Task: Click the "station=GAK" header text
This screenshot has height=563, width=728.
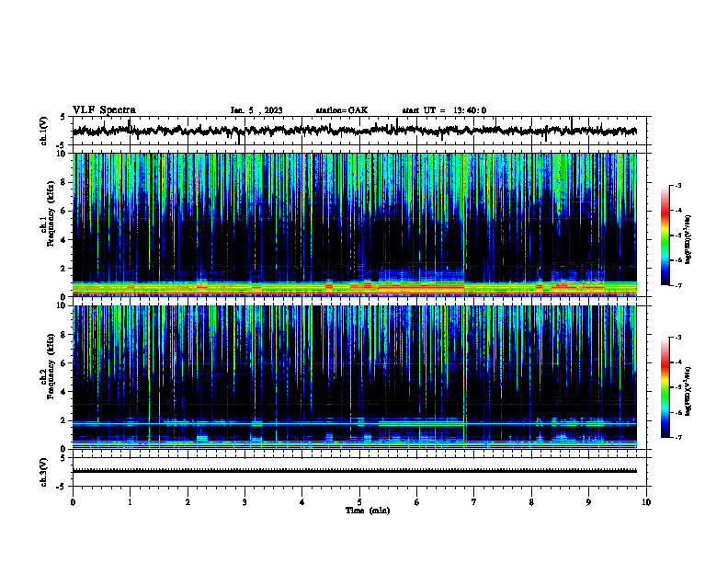Action: (x=342, y=110)
